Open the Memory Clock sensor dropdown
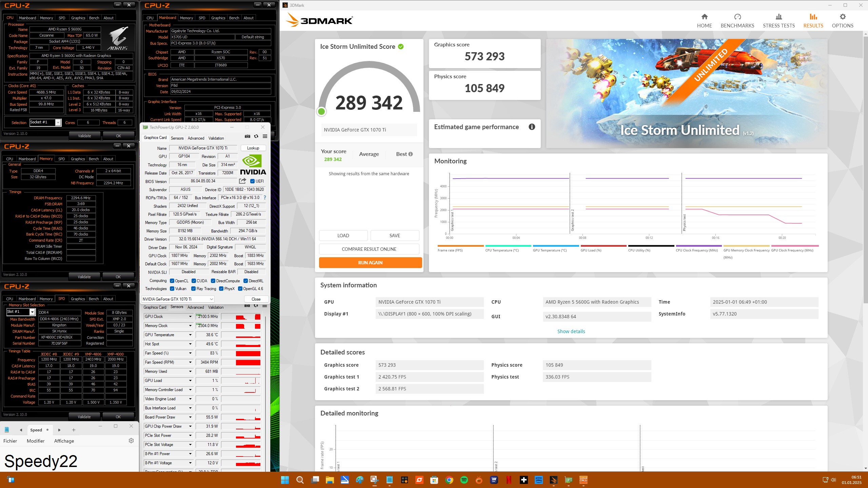This screenshot has width=868, height=488. coord(190,326)
